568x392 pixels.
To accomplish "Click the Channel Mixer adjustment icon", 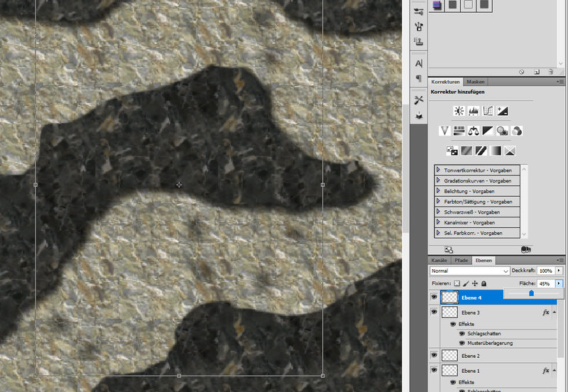I will [x=518, y=131].
